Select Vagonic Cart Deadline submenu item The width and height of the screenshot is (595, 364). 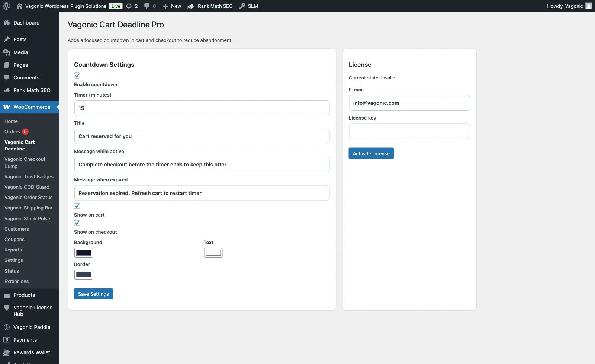click(20, 146)
